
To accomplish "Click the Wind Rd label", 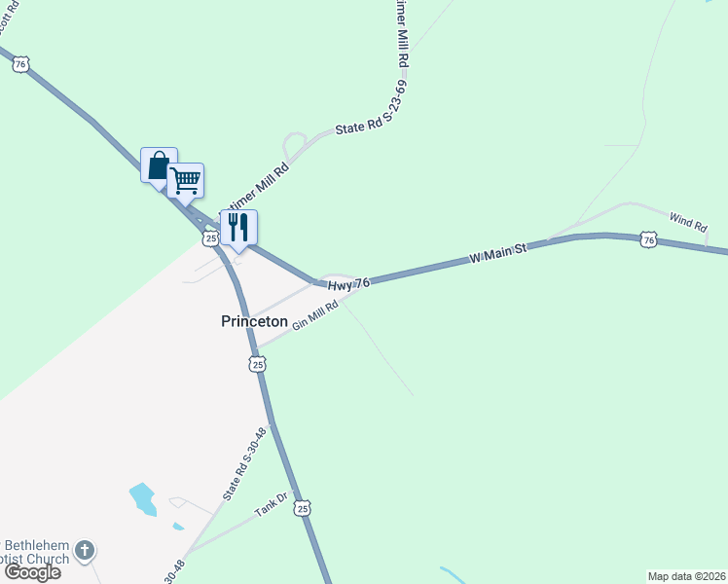I will pyautogui.click(x=688, y=222).
